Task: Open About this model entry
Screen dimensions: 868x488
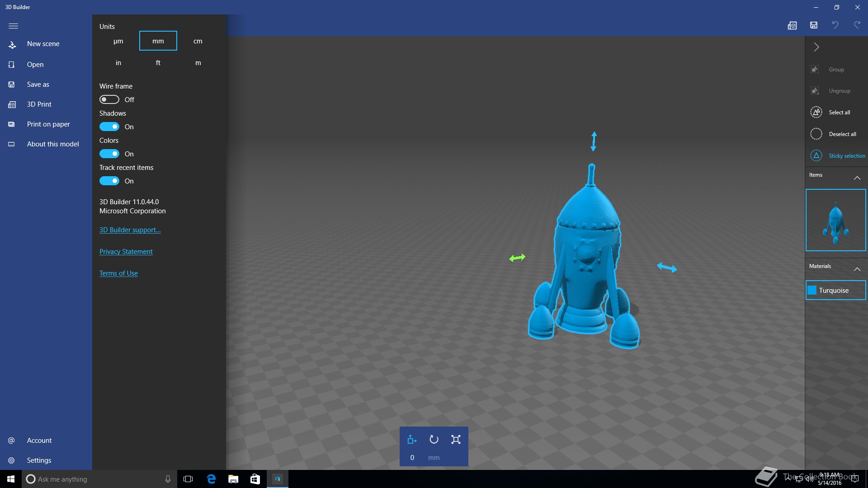Action: (x=46, y=144)
